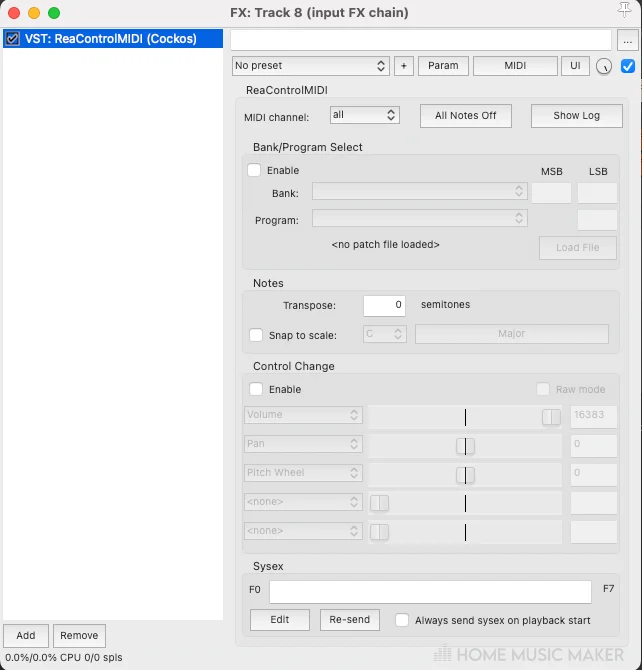Open the second <none> controller dropdown

point(303,531)
